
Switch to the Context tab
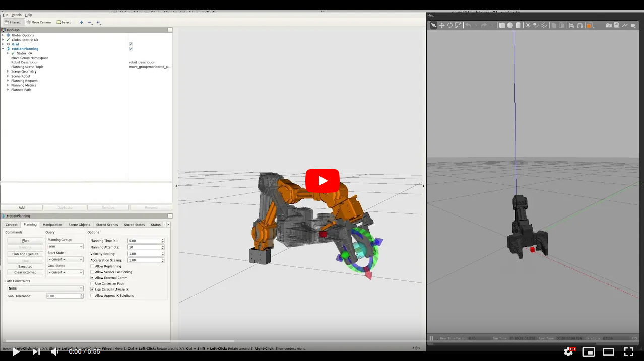[x=12, y=225]
